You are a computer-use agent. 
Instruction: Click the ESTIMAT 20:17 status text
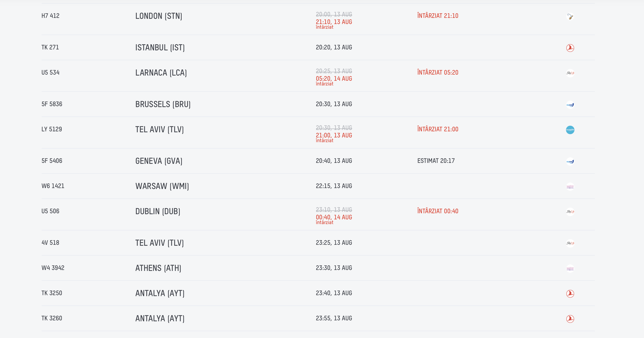[x=436, y=161]
